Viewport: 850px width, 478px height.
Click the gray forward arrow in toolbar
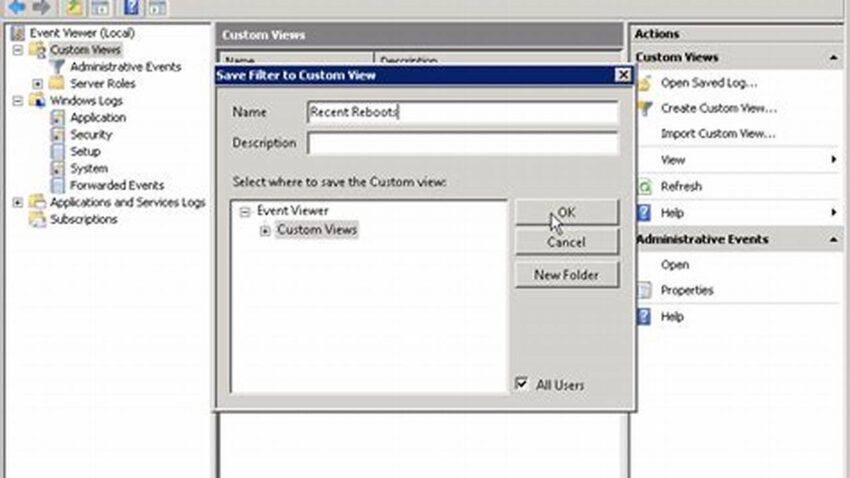pos(41,7)
